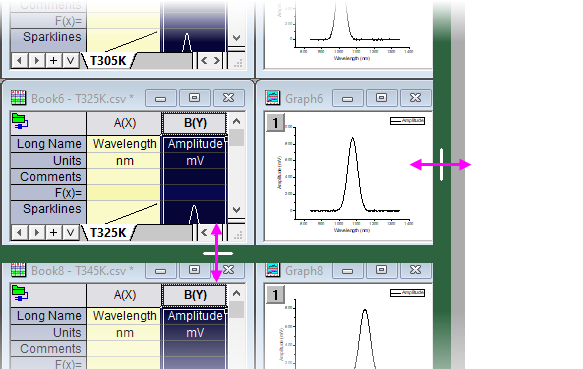
Task: Open sheet list dropdown in Book6
Action: (71, 233)
